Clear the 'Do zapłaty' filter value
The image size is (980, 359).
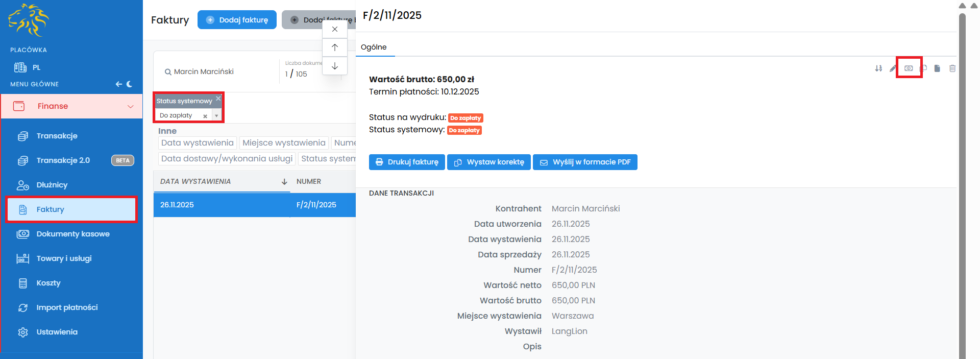point(205,116)
